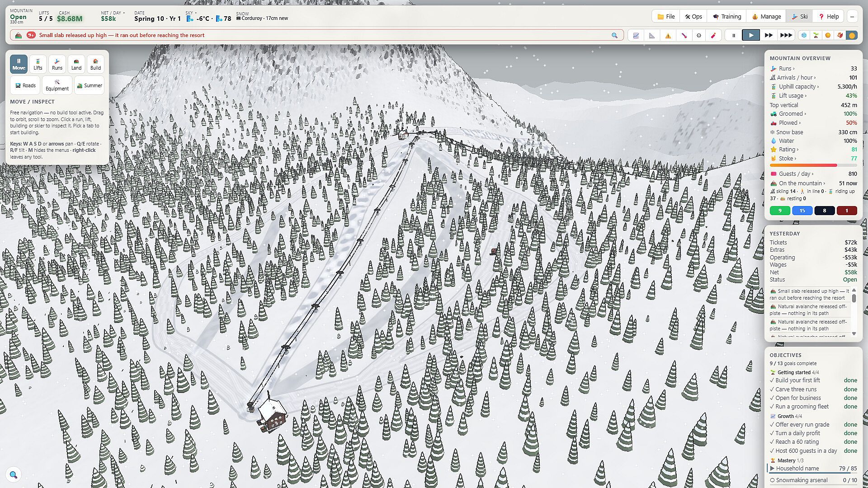Expand On the mountain details

pos(813,183)
